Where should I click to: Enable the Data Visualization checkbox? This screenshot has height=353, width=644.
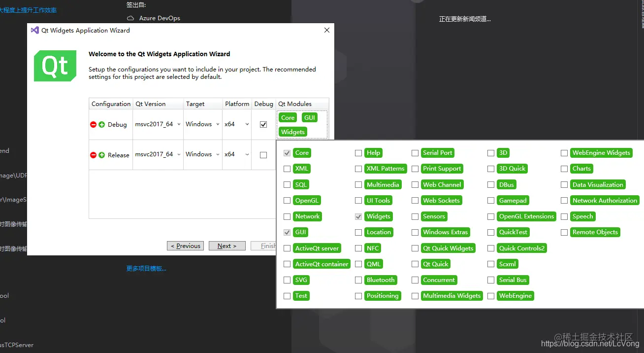[x=564, y=185]
